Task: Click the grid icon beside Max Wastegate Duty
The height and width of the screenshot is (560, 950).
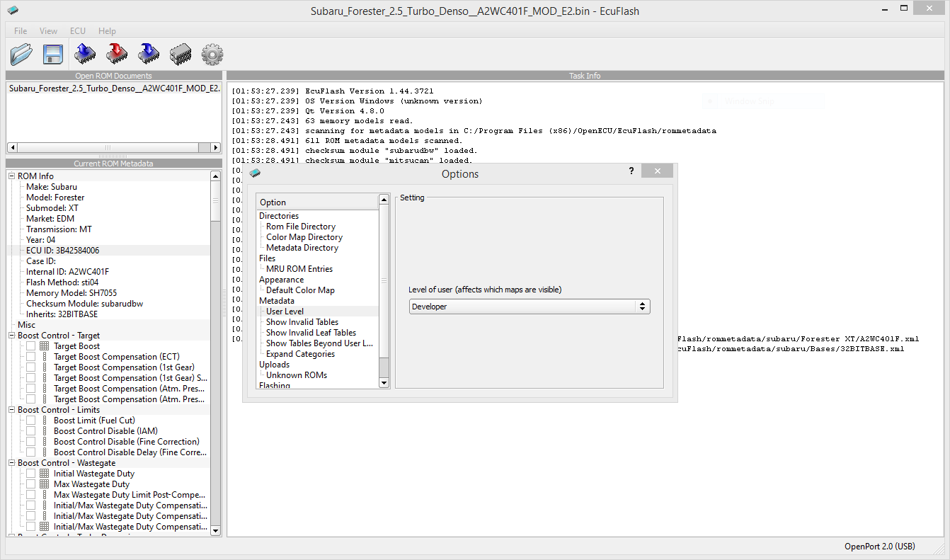Action: pyautogui.click(x=45, y=484)
